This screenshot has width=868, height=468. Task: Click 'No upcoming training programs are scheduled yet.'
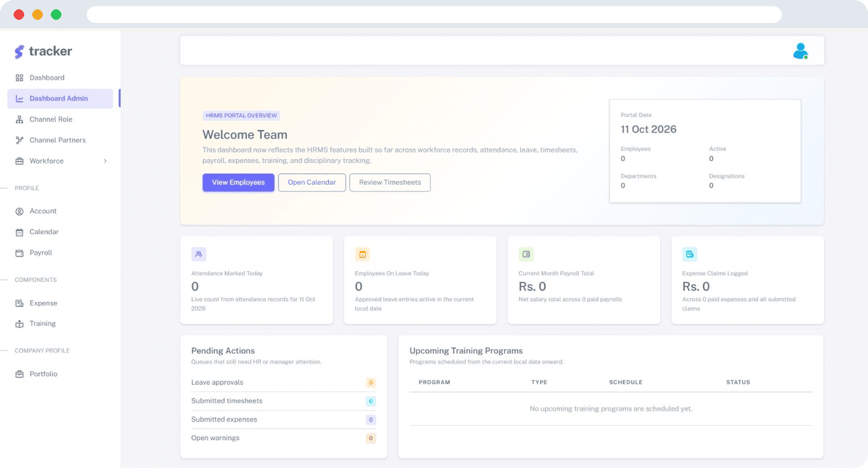pyautogui.click(x=611, y=409)
